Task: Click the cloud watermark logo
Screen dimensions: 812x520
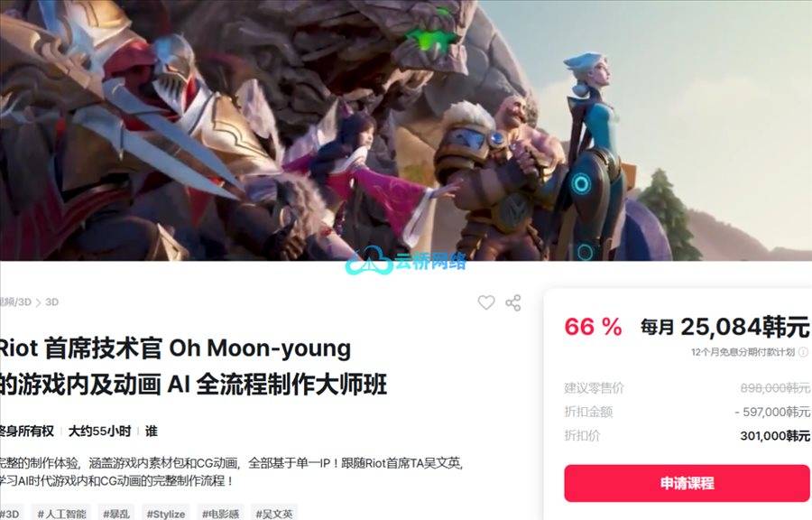Action: [369, 262]
